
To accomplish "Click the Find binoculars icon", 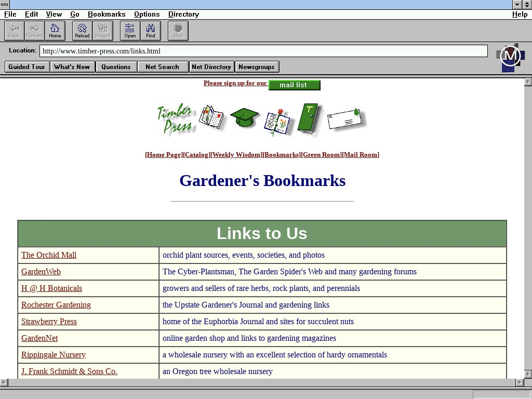I will (150, 31).
